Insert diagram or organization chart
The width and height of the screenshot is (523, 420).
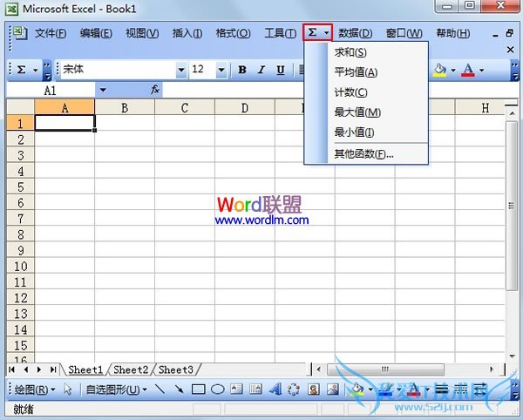pyautogui.click(x=294, y=389)
